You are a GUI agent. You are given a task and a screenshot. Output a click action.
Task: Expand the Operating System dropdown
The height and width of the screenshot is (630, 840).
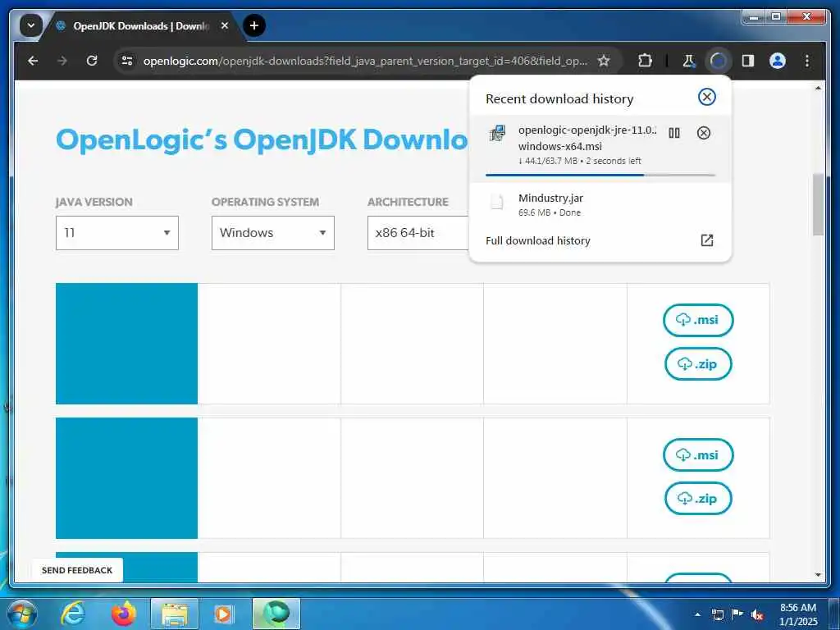(272, 232)
